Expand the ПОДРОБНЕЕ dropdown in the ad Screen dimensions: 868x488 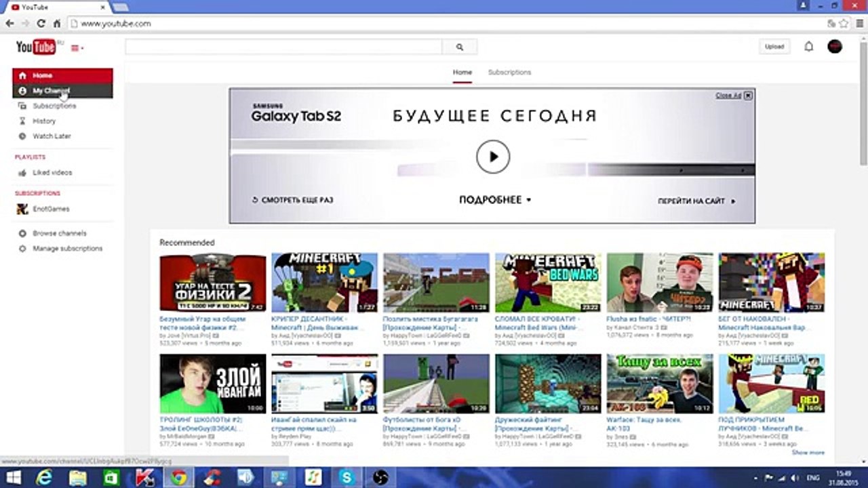pos(495,200)
